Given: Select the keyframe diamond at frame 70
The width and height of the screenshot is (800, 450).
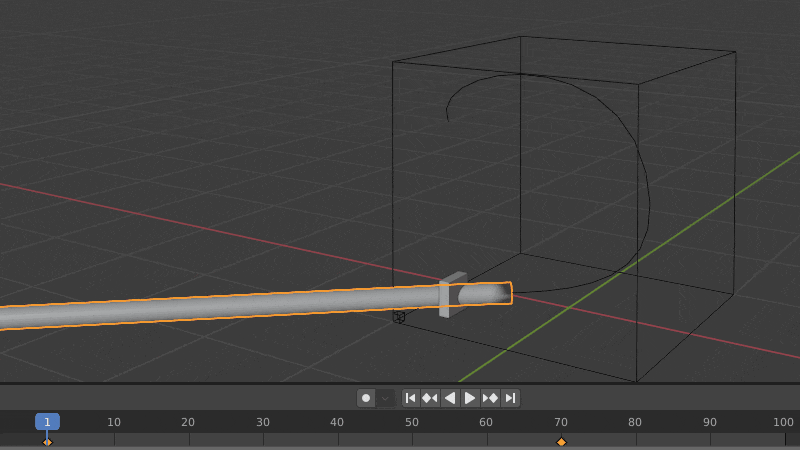Looking at the screenshot, I should pos(561,442).
